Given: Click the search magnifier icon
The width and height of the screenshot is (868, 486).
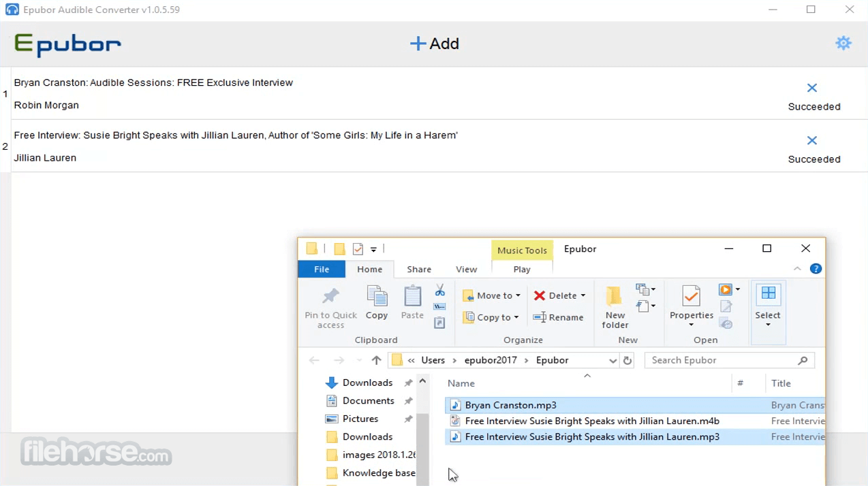Looking at the screenshot, I should 803,360.
